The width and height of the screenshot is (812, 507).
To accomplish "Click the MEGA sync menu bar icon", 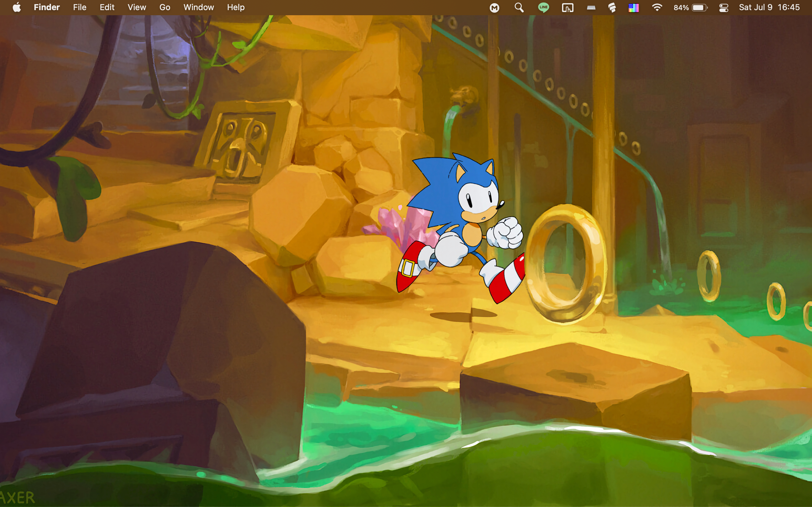I will (494, 7).
